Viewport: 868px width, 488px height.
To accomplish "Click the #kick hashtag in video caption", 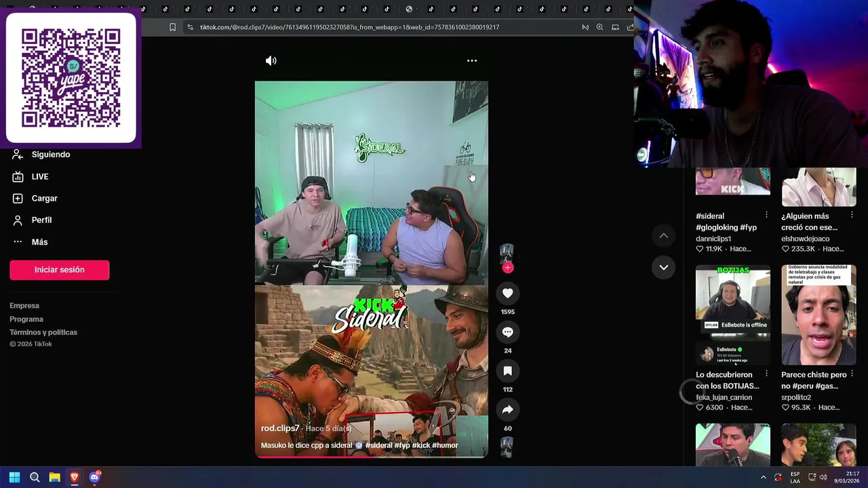I will (x=420, y=445).
